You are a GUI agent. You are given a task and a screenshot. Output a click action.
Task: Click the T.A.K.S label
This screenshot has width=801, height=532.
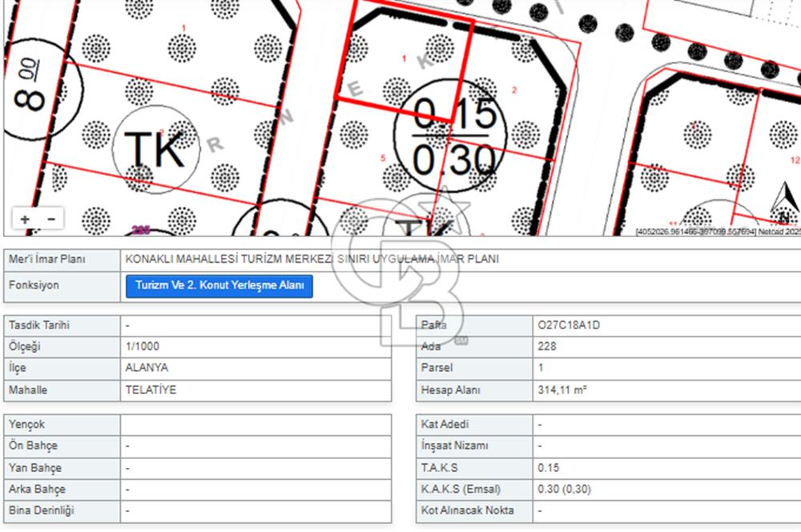[x=439, y=468]
